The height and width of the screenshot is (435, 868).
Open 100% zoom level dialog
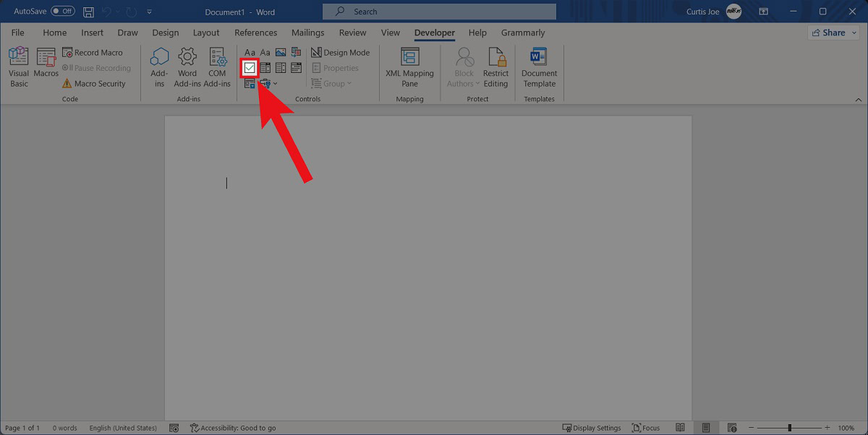(x=846, y=428)
